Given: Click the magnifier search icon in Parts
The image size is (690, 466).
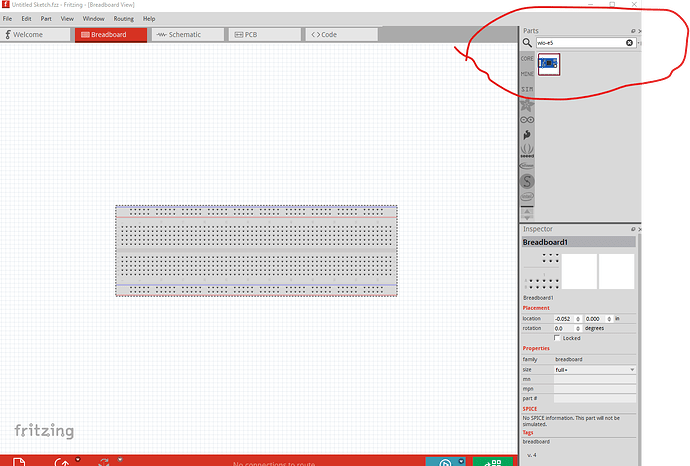Looking at the screenshot, I should pyautogui.click(x=527, y=43).
